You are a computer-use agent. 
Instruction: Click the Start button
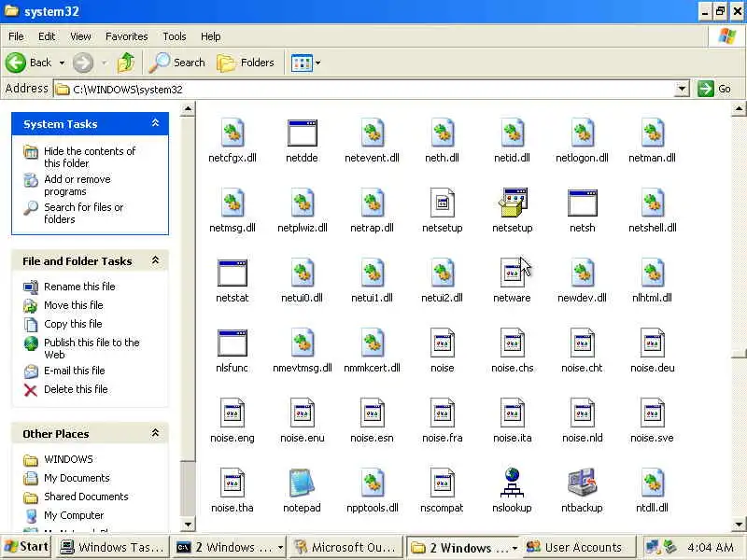(x=26, y=547)
